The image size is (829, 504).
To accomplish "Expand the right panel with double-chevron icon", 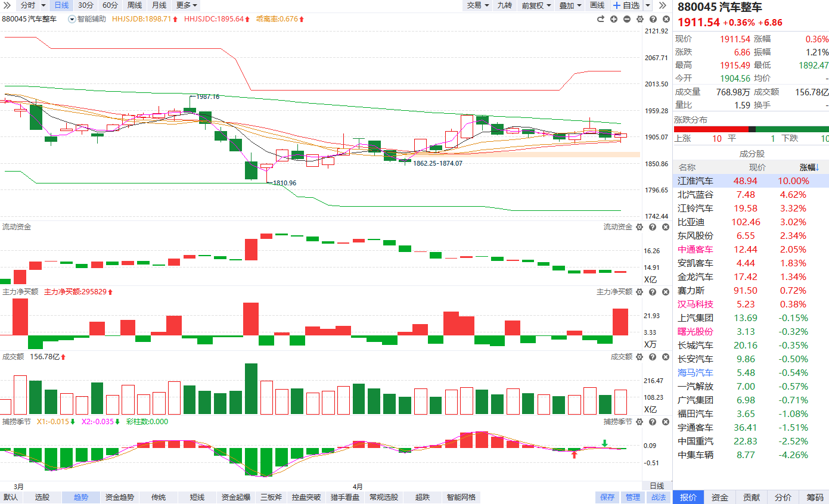I will [x=662, y=5].
